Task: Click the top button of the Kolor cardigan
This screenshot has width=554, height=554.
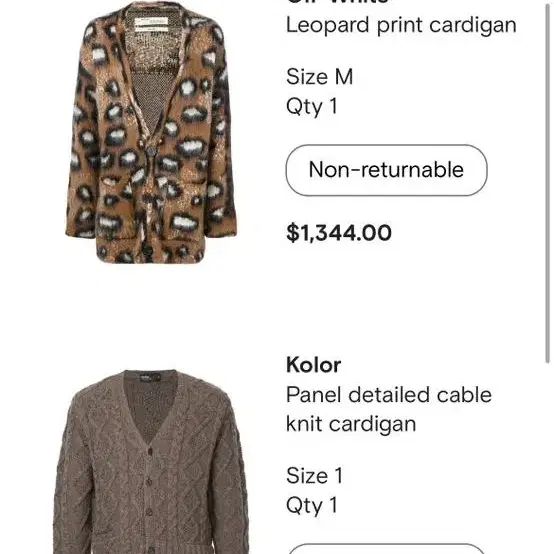Action: tap(150, 451)
